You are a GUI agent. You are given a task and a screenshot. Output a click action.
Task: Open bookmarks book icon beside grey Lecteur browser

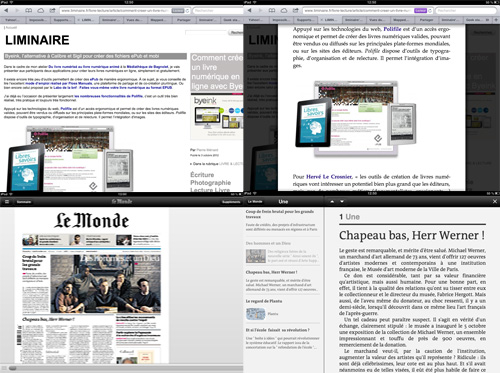(x=29, y=11)
